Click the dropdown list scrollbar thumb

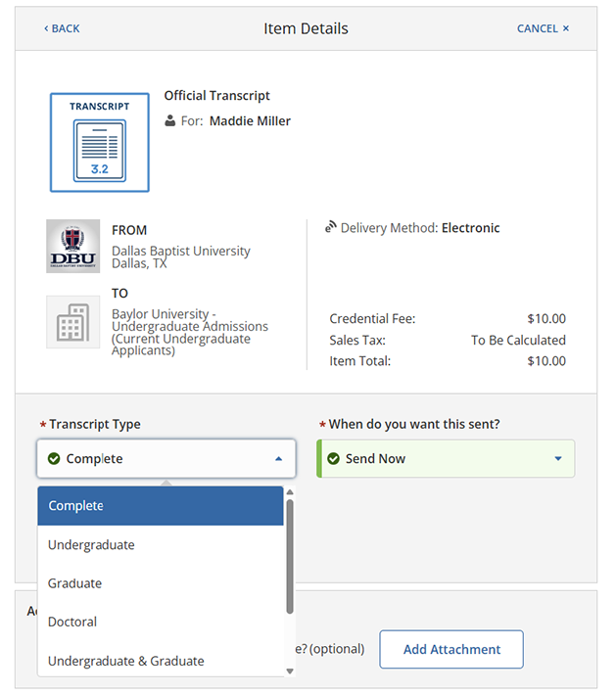click(x=289, y=554)
